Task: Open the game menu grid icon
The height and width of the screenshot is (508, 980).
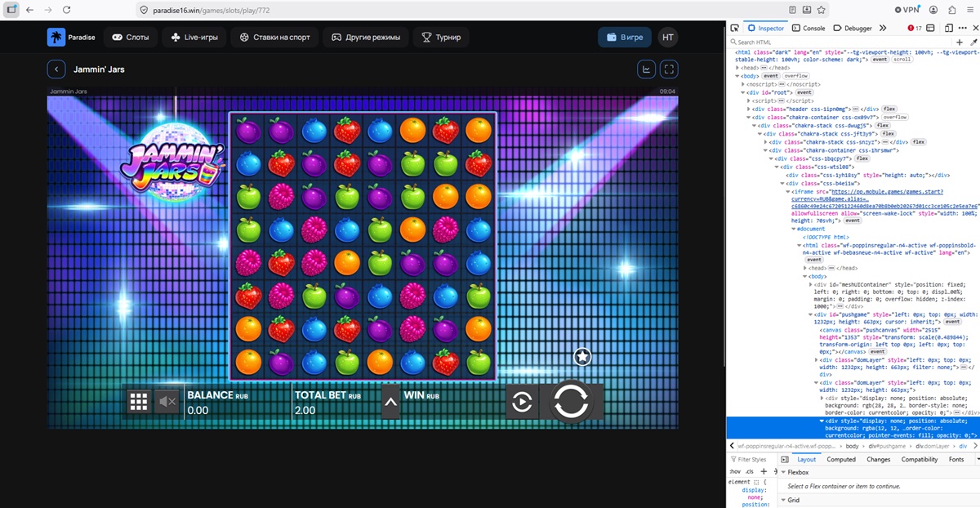Action: [139, 401]
